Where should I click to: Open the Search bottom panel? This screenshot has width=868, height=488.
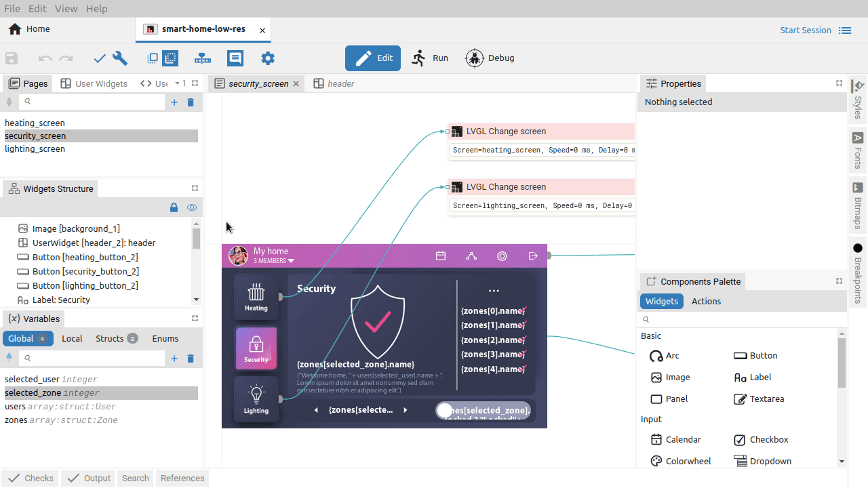[x=136, y=479]
